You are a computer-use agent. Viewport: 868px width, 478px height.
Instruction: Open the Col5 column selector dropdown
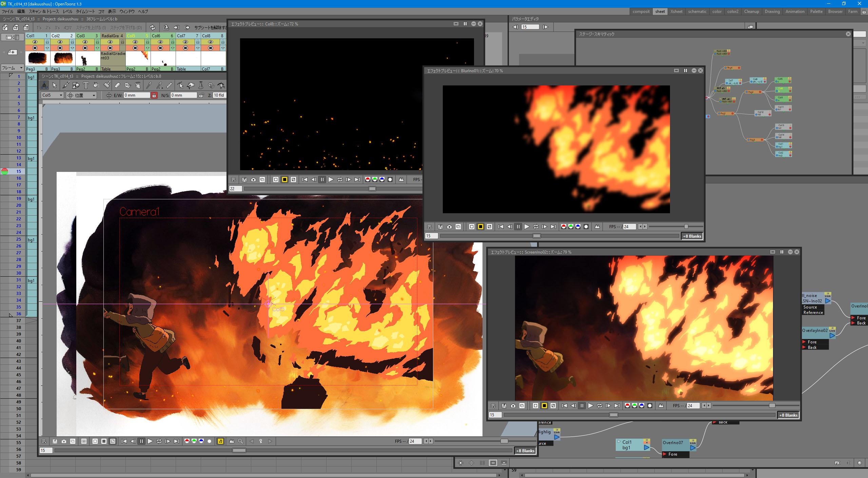click(x=52, y=95)
